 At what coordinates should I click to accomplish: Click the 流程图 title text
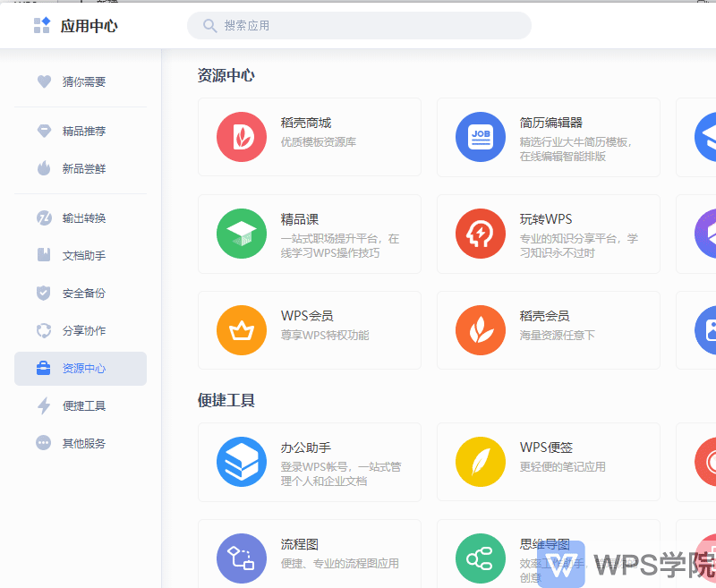[300, 544]
